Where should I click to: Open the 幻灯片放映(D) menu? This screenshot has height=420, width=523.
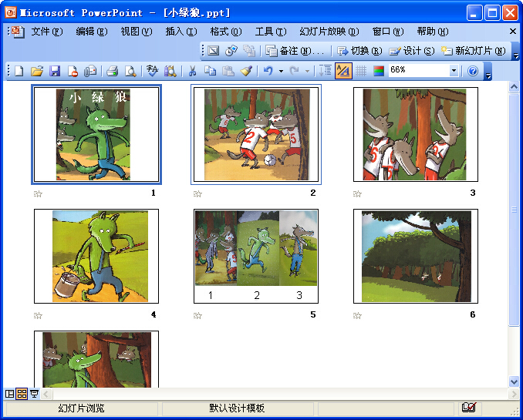click(x=329, y=32)
